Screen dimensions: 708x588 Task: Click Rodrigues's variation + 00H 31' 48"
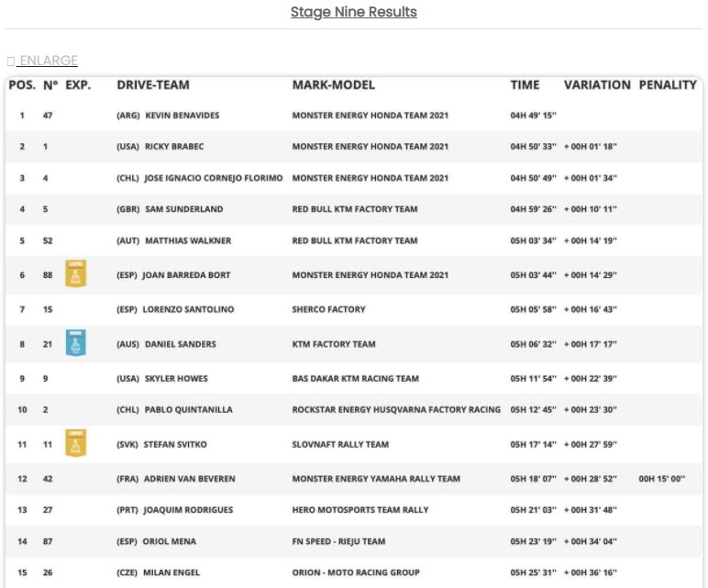coord(591,510)
